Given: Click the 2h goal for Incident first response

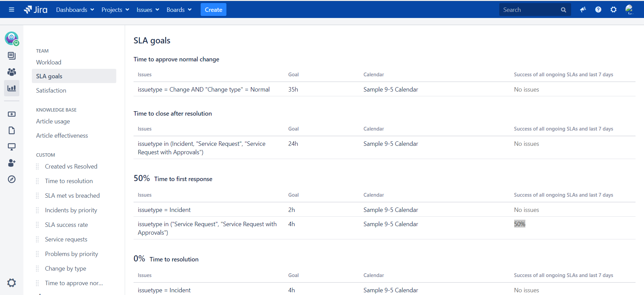Looking at the screenshot, I should 291,210.
